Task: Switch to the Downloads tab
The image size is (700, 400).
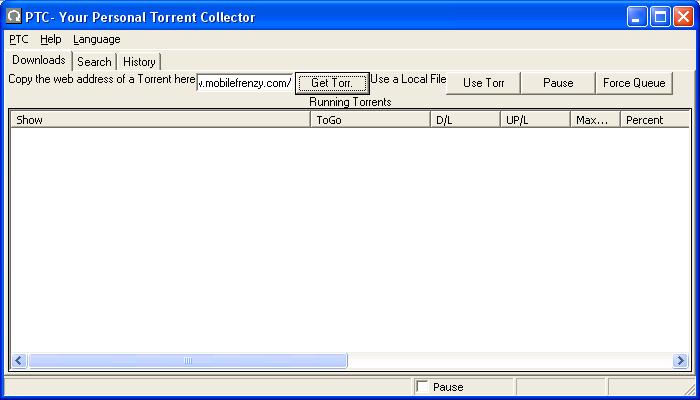Action: click(x=39, y=60)
